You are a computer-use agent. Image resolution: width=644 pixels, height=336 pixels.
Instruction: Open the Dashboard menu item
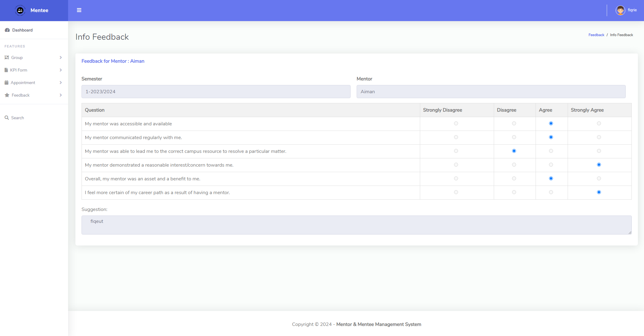tap(22, 30)
